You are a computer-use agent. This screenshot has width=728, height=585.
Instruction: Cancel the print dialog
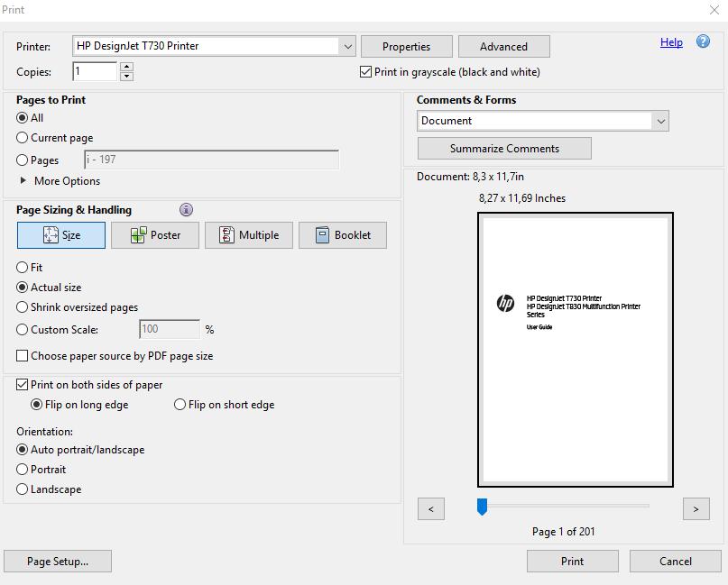click(x=676, y=562)
